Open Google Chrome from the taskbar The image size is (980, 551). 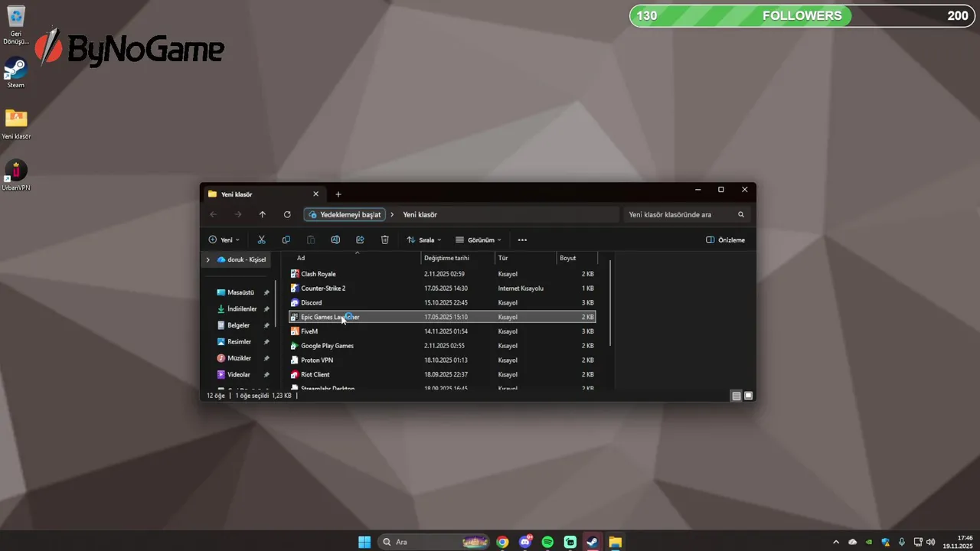(502, 542)
